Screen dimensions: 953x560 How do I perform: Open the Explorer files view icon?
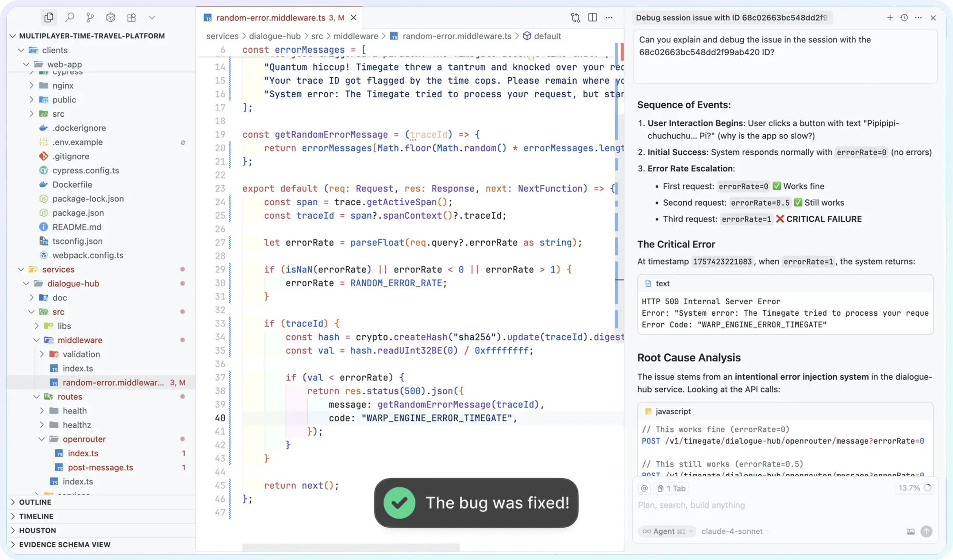[49, 18]
